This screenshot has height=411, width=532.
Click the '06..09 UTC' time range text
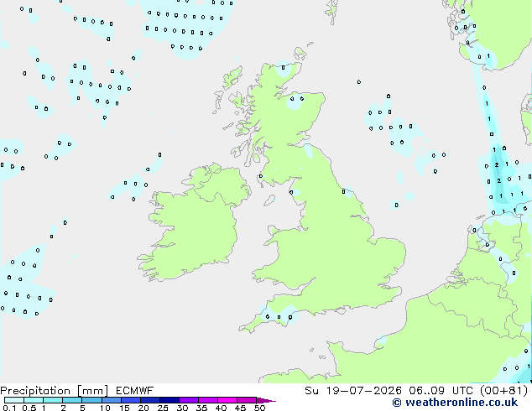point(441,391)
